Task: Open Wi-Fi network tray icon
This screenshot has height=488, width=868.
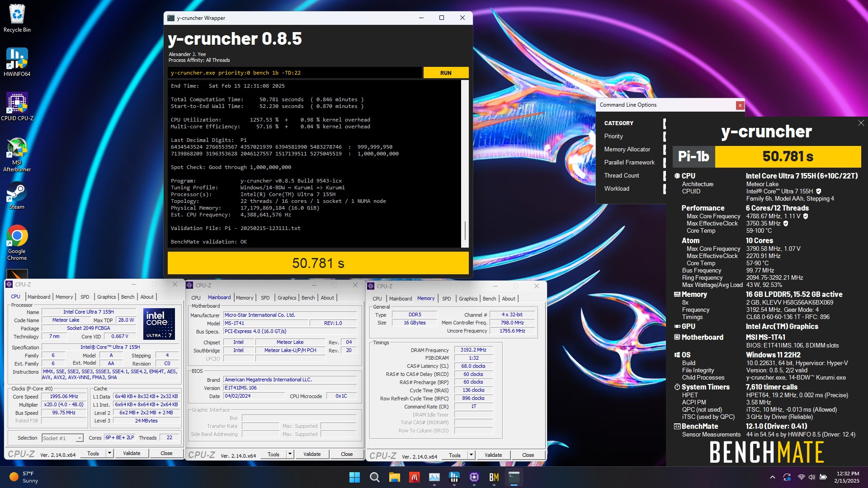Action: pyautogui.click(x=801, y=477)
